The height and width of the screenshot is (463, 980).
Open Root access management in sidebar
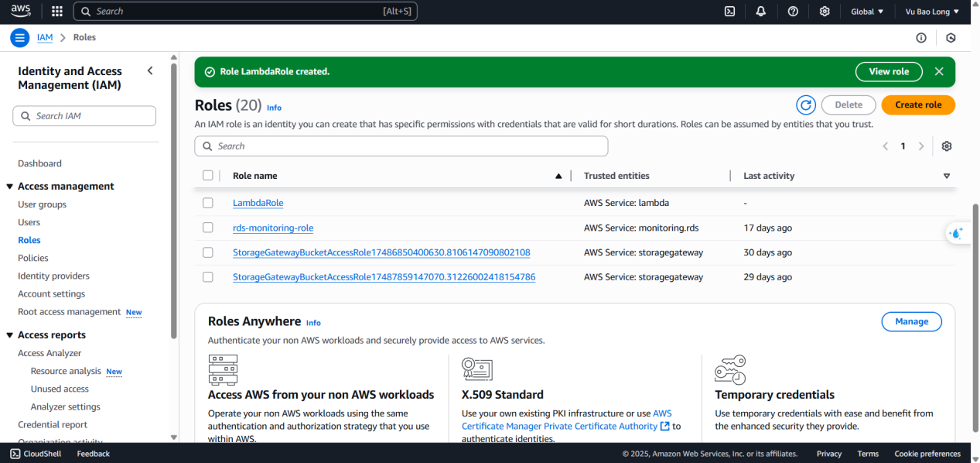coord(69,311)
